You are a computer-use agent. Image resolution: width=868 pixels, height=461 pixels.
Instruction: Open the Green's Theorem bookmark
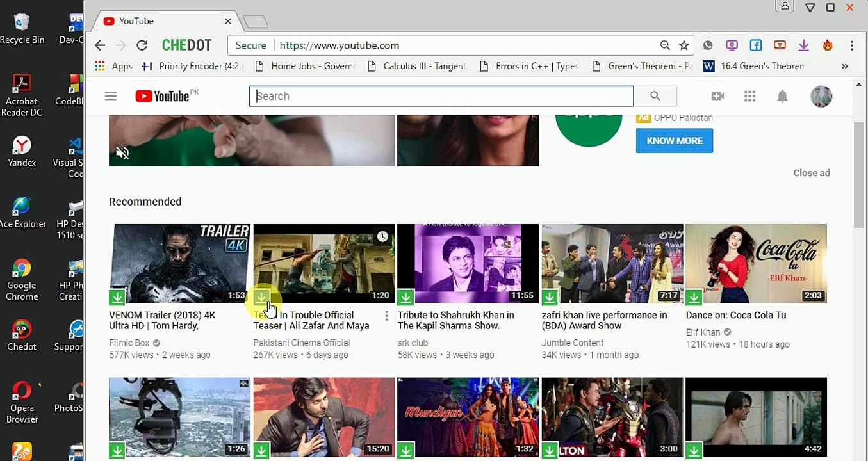[642, 66]
